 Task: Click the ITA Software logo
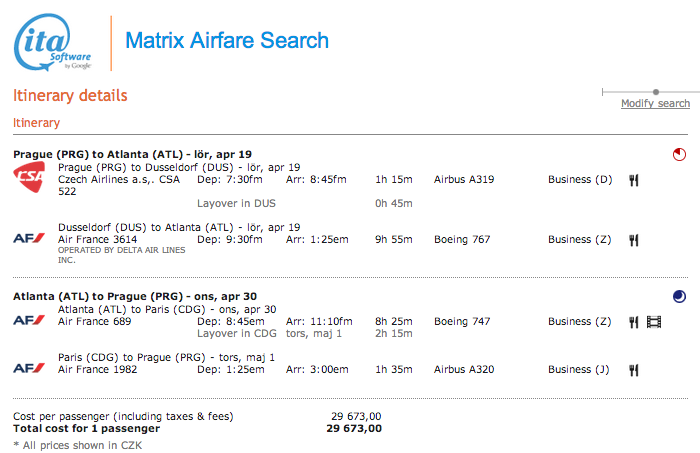(x=52, y=42)
